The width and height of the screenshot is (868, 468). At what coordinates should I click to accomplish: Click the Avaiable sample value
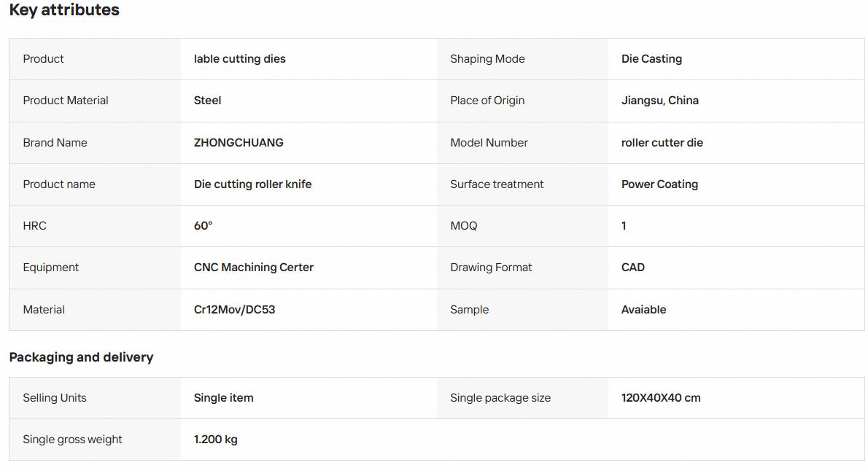coord(643,309)
